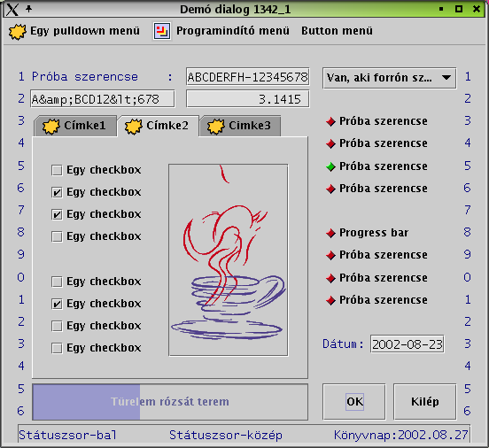Click the Programindító launcher icon
This screenshot has height=448, width=489.
tap(161, 31)
